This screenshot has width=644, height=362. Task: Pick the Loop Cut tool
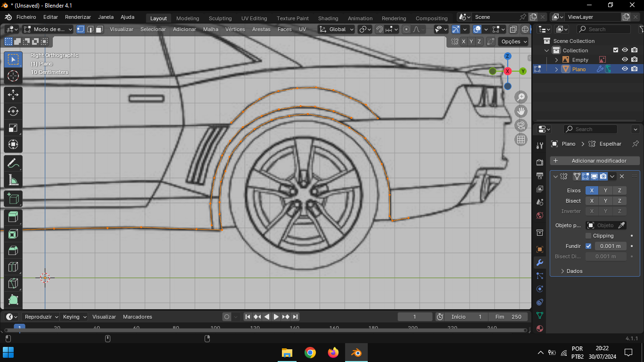13,267
